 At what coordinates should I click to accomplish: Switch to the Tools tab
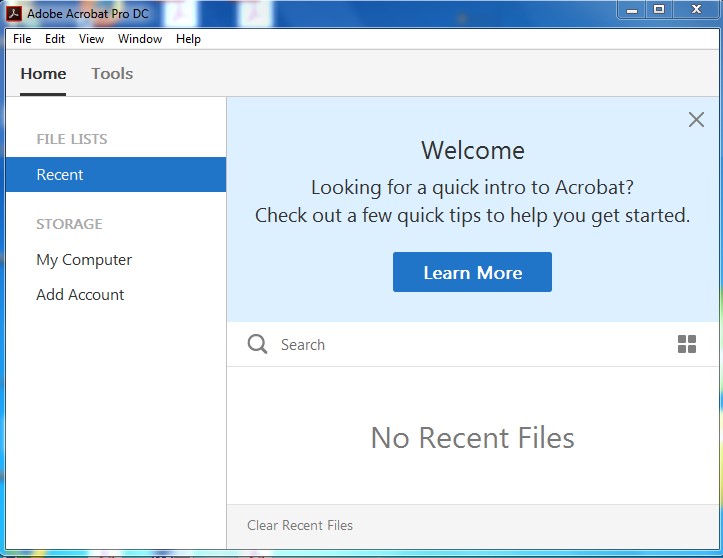(x=112, y=74)
